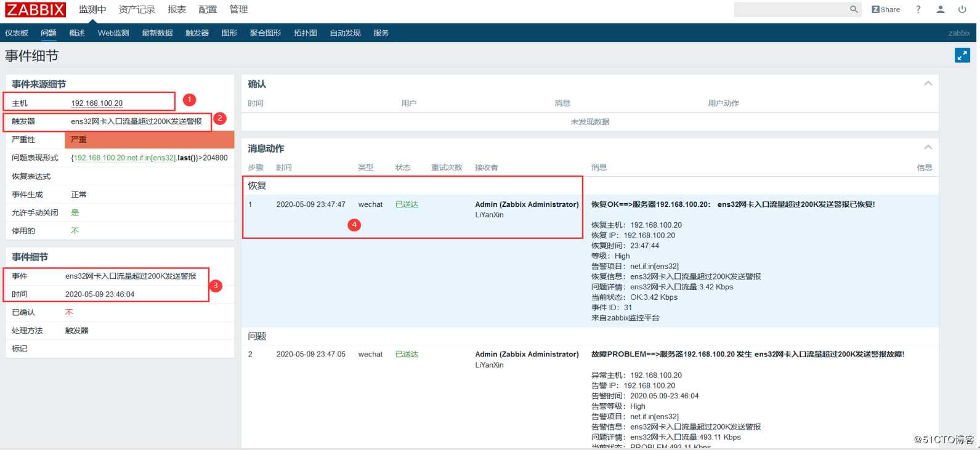Click the ZABBIX logo
Image resolution: width=980 pixels, height=450 pixels.
click(36, 9)
